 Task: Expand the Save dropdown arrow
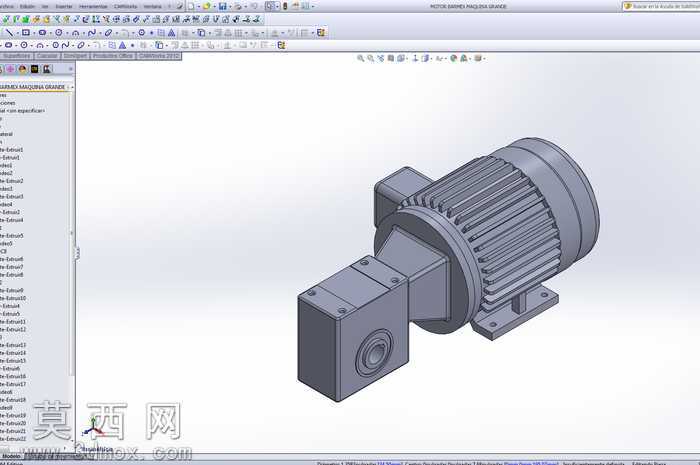(229, 7)
